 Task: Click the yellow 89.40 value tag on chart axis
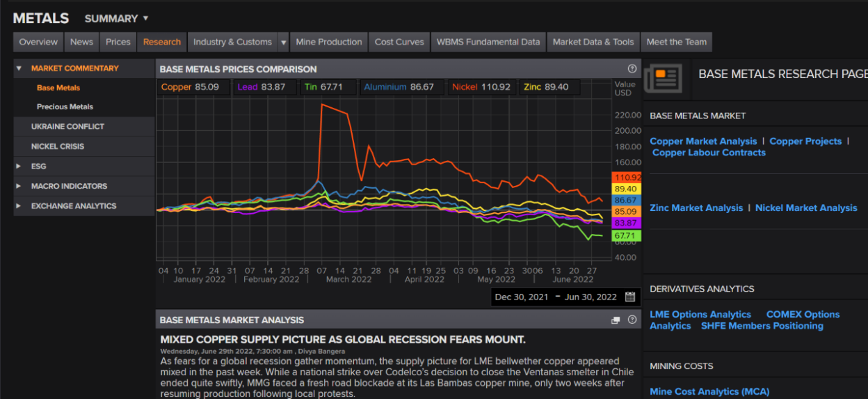[x=626, y=189]
